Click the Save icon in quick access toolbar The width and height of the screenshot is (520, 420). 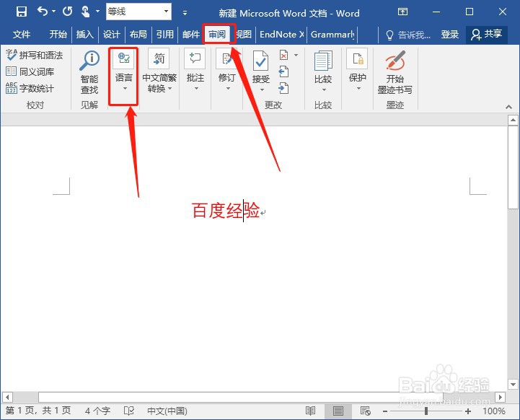coord(22,12)
